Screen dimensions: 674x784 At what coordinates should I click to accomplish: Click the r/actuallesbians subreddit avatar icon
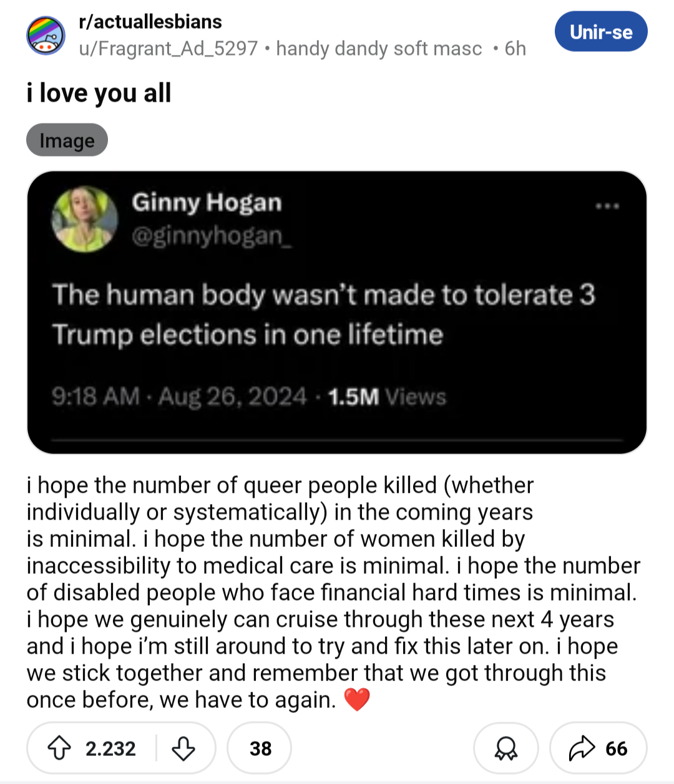46,35
